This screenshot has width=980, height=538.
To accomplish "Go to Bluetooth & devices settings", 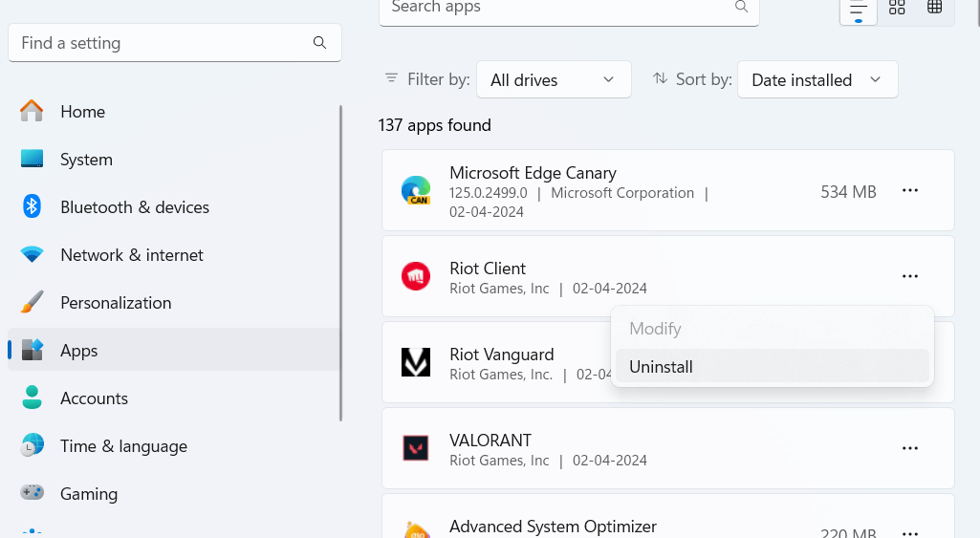I will point(134,207).
